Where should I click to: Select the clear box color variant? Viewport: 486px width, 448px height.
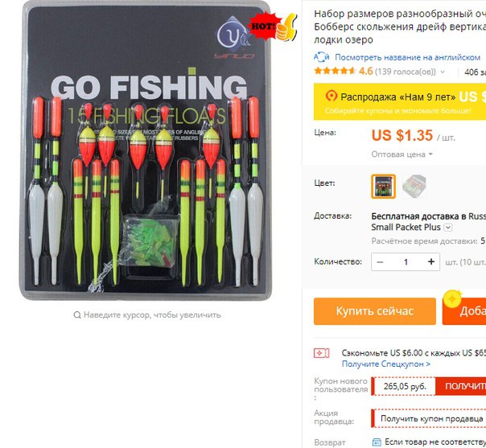coord(414,186)
